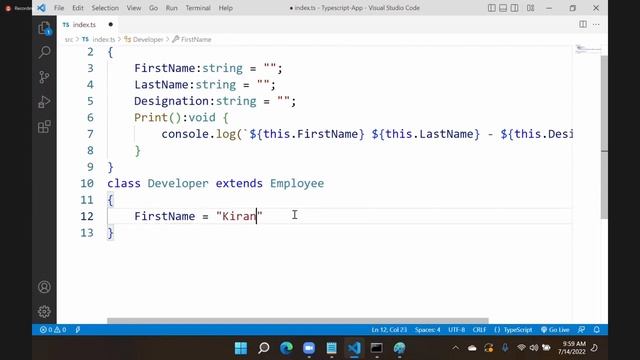Open Microsoft Edge from taskbar

[x=286, y=348]
